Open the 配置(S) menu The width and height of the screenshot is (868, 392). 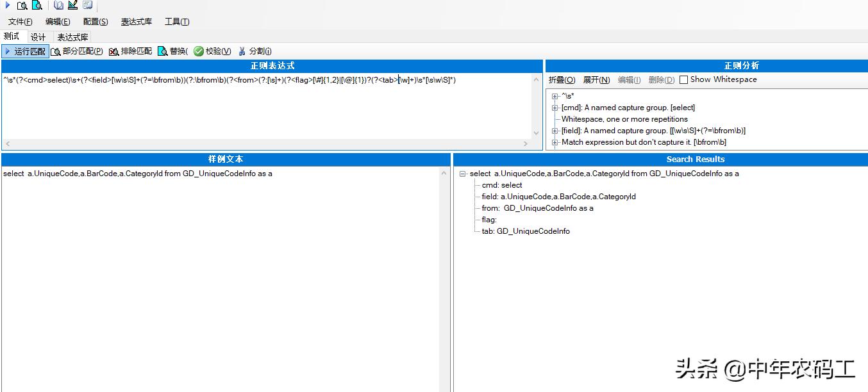95,21
